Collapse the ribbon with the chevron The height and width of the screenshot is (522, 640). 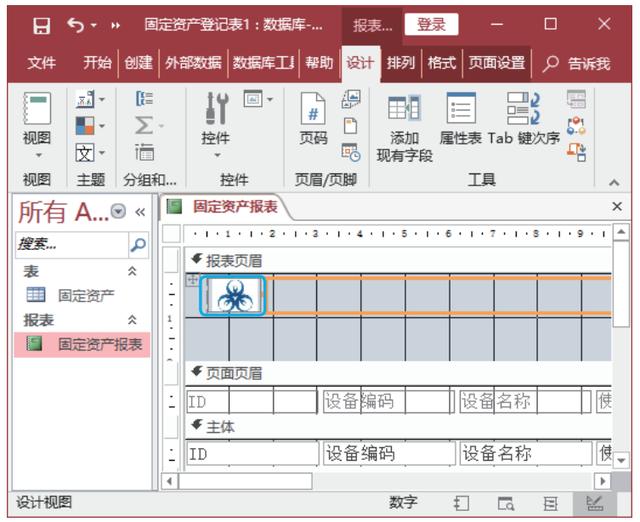(x=614, y=182)
